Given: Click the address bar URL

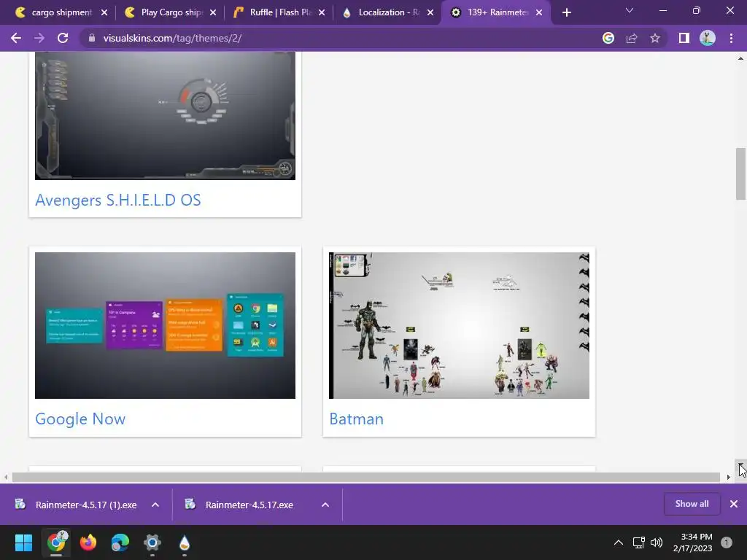Looking at the screenshot, I should tap(172, 38).
